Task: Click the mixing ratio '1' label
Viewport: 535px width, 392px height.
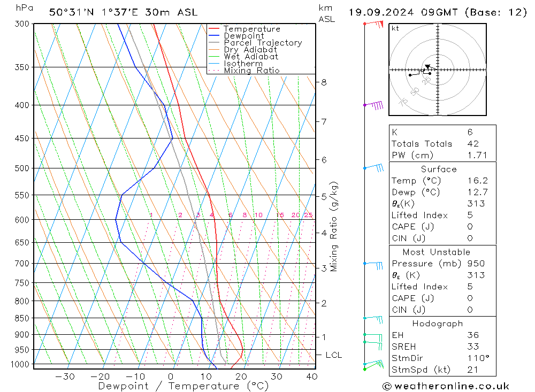Action: (x=151, y=215)
